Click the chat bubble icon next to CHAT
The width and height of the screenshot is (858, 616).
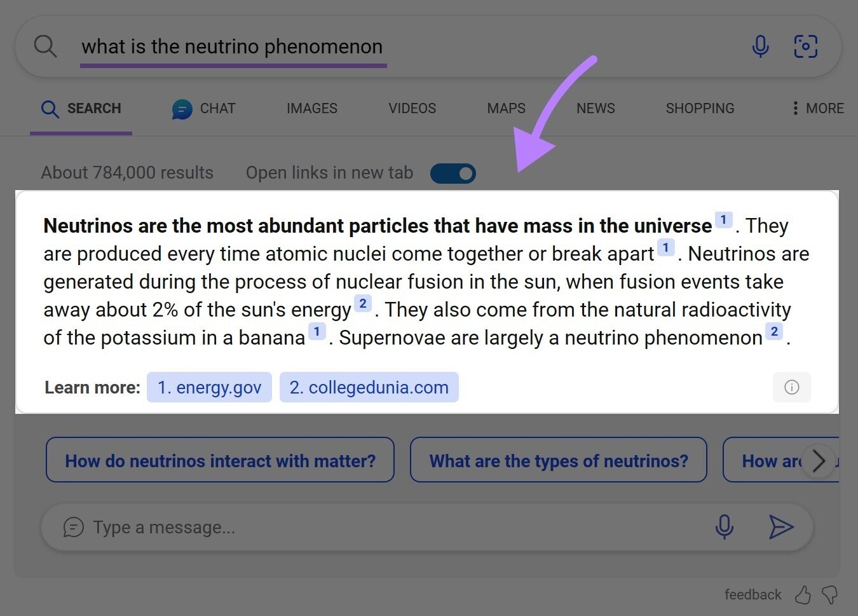pos(182,109)
